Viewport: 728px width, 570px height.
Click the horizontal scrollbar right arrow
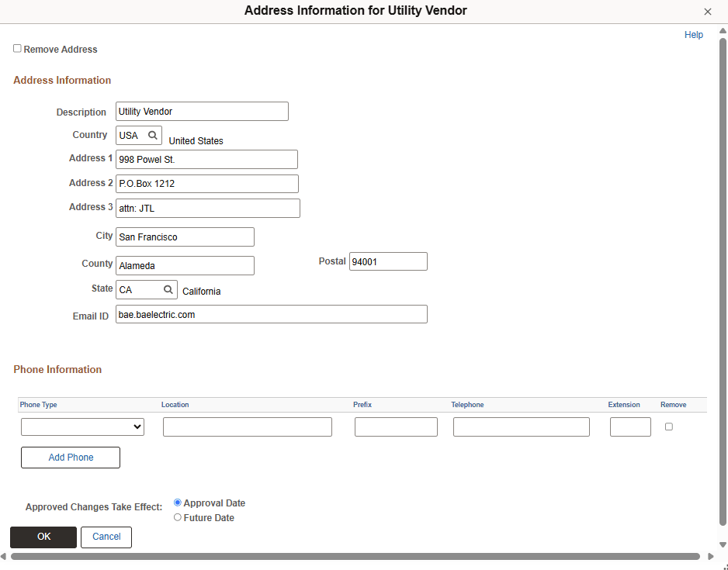[710, 556]
